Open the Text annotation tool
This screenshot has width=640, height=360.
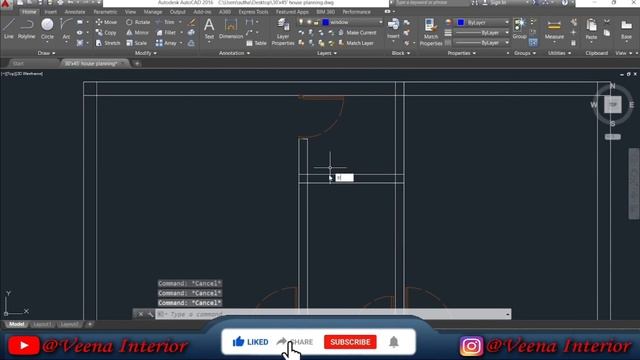pos(209,29)
